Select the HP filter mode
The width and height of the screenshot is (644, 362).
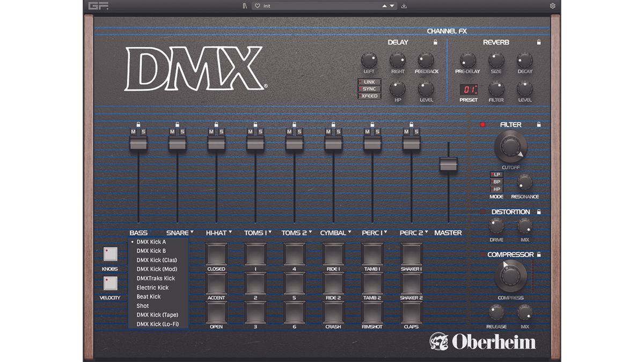496,189
